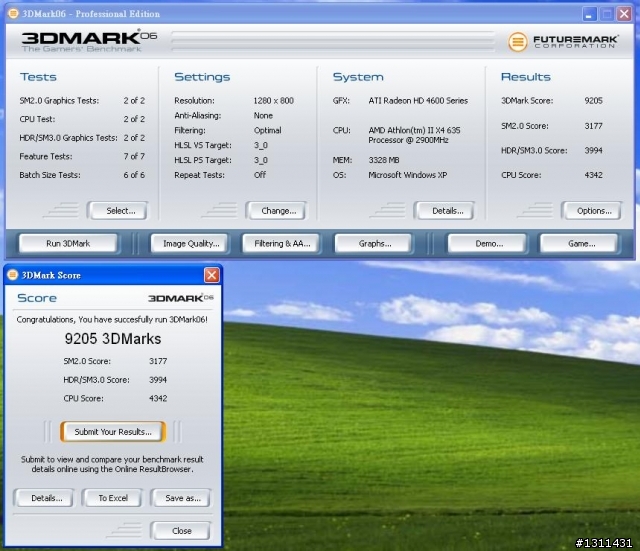Click 'SM2.0 Score:' label in Score dialog
The height and width of the screenshot is (551, 640).
click(x=87, y=361)
